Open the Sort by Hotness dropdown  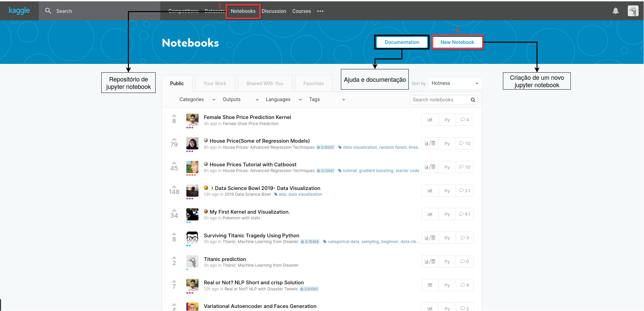(x=455, y=83)
